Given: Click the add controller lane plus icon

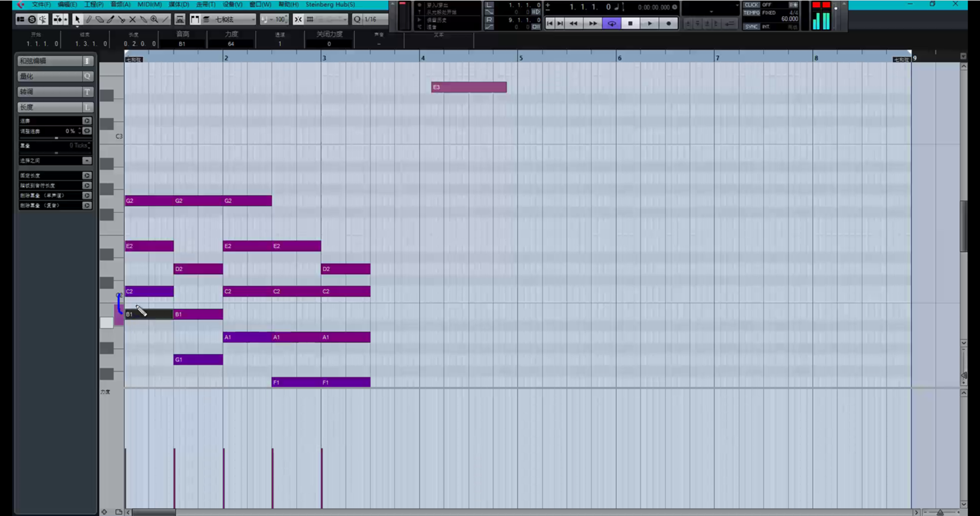Looking at the screenshot, I should pyautogui.click(x=104, y=512).
